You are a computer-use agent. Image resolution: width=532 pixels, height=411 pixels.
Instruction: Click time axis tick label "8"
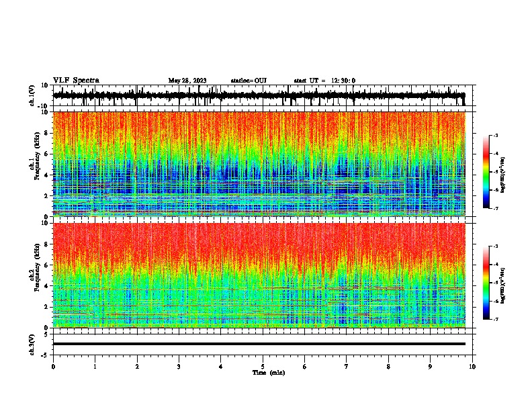click(388, 367)
